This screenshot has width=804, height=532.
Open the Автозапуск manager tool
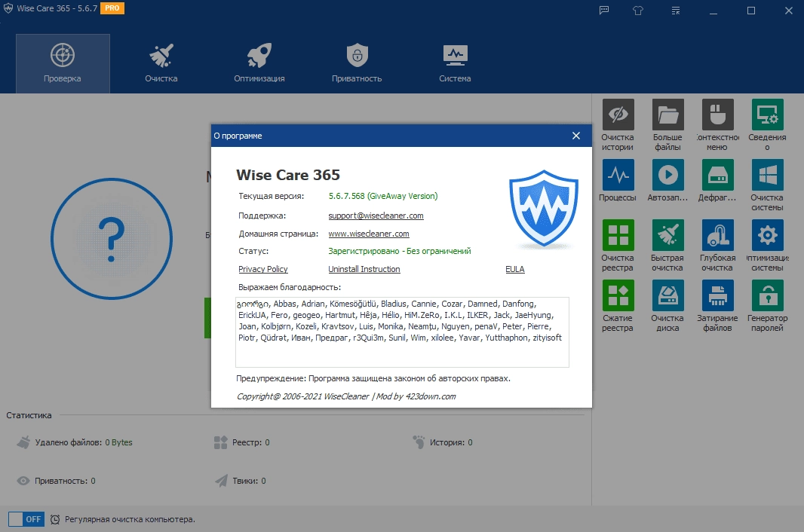[x=667, y=180]
